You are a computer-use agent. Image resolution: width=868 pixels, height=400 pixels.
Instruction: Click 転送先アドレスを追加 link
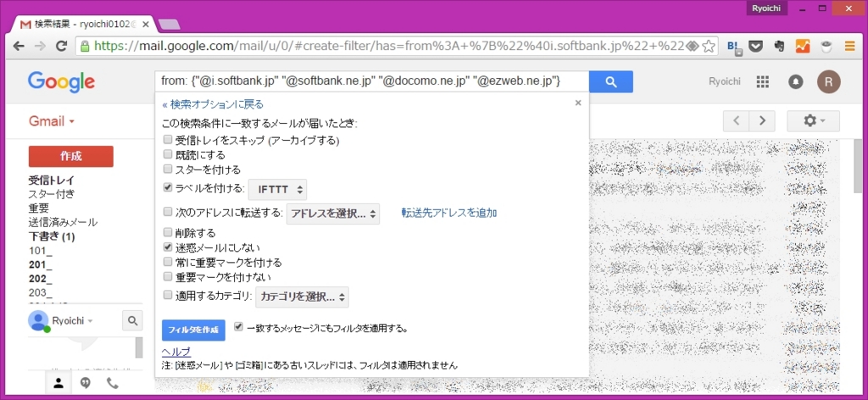(449, 213)
